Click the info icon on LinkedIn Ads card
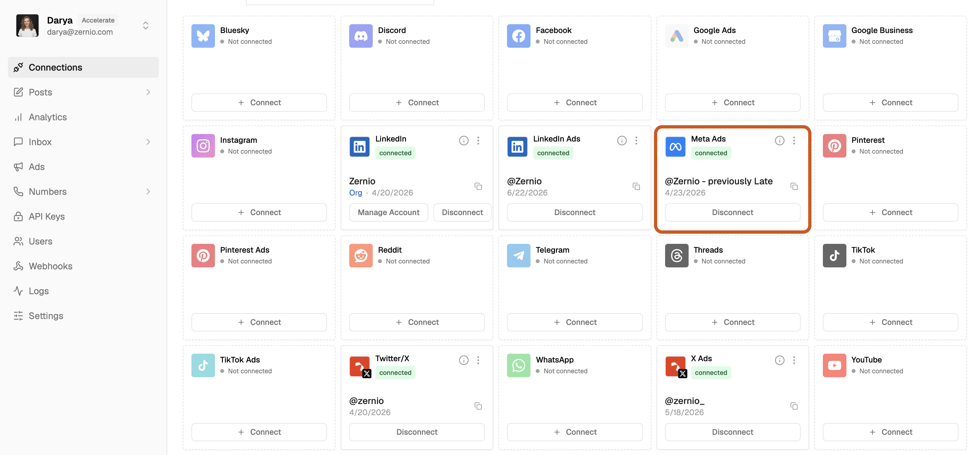This screenshot has width=980, height=455. (x=621, y=141)
